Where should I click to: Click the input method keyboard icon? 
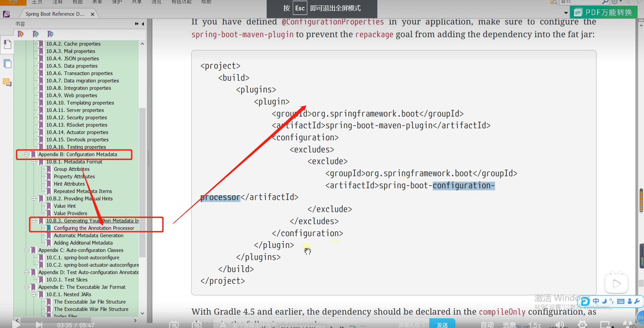[621, 301]
